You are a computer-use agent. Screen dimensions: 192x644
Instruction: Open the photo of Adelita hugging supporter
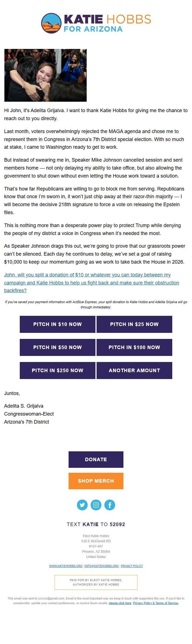(x=46, y=75)
